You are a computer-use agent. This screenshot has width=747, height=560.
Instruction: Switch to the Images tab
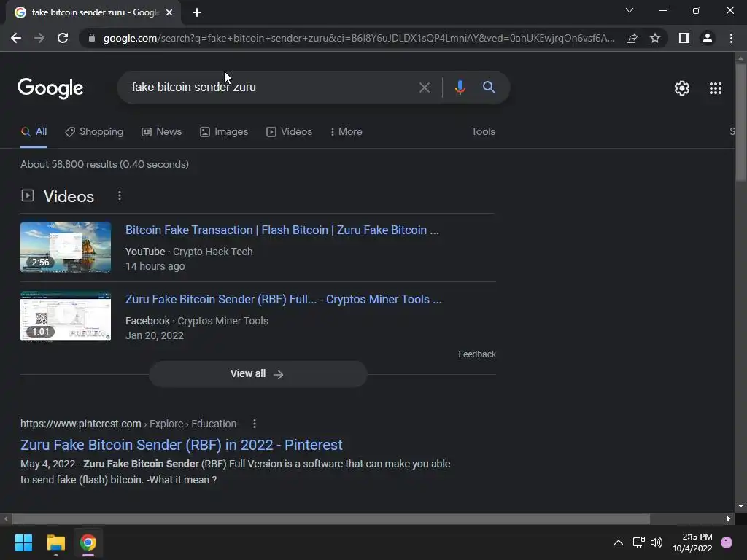(224, 132)
